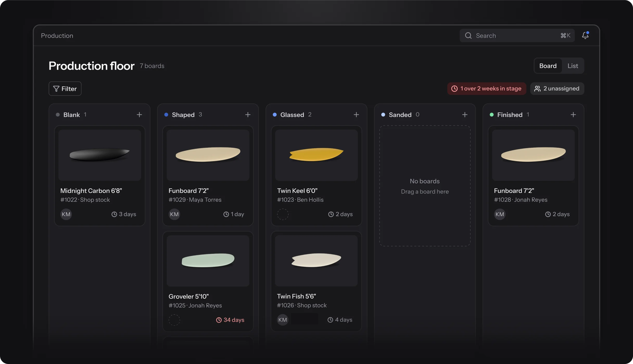
Task: Click the Sanded column header
Action: coord(400,115)
